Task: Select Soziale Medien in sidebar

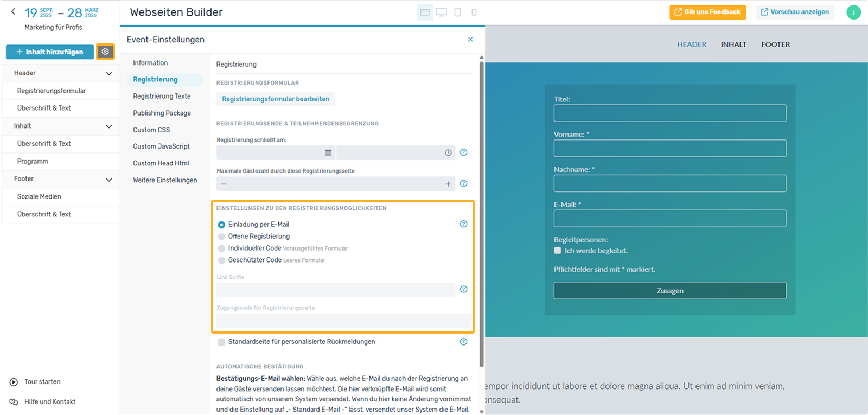Action: [61, 196]
